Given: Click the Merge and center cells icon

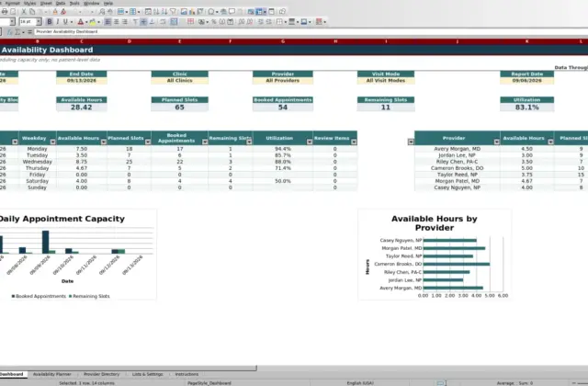Looking at the screenshot, I should click(174, 22).
